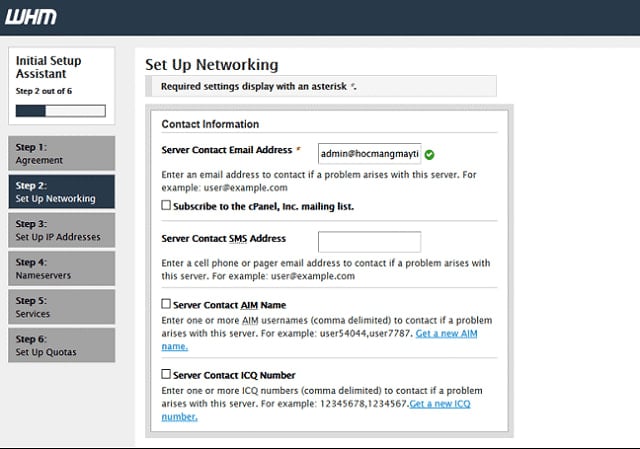
Task: Enable cPanel mailing list subscription checkbox
Action: 166,206
